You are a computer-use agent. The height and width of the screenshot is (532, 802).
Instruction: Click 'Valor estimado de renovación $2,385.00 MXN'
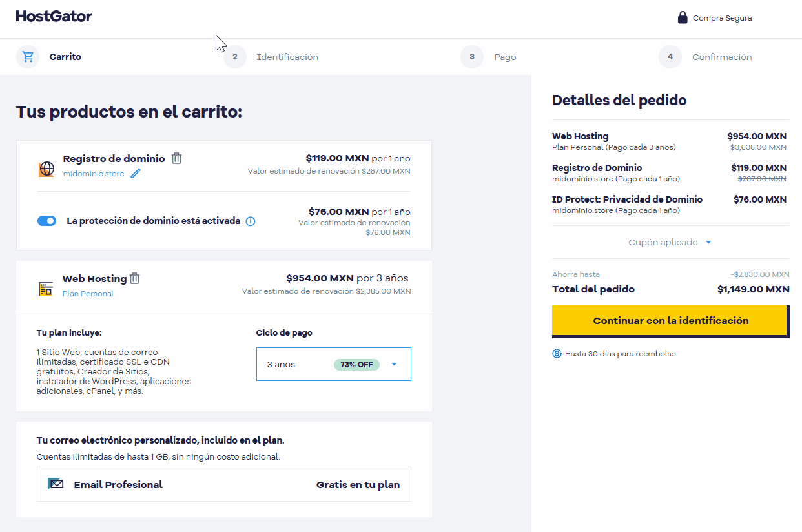pos(326,291)
